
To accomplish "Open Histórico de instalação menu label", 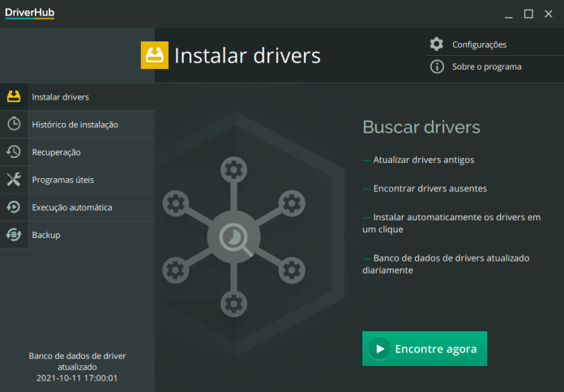I will [x=75, y=125].
